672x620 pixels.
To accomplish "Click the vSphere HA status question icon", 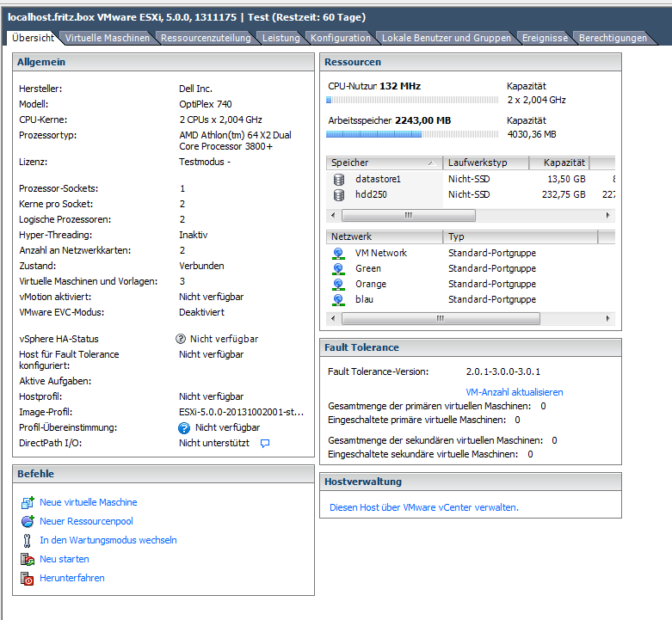I will 181,339.
